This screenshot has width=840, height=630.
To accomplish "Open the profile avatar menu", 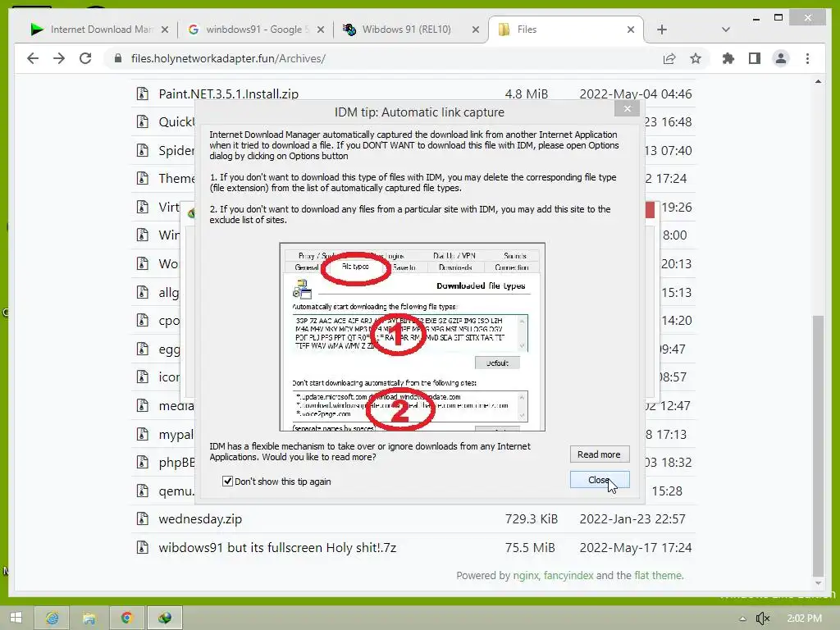I will pyautogui.click(x=781, y=58).
